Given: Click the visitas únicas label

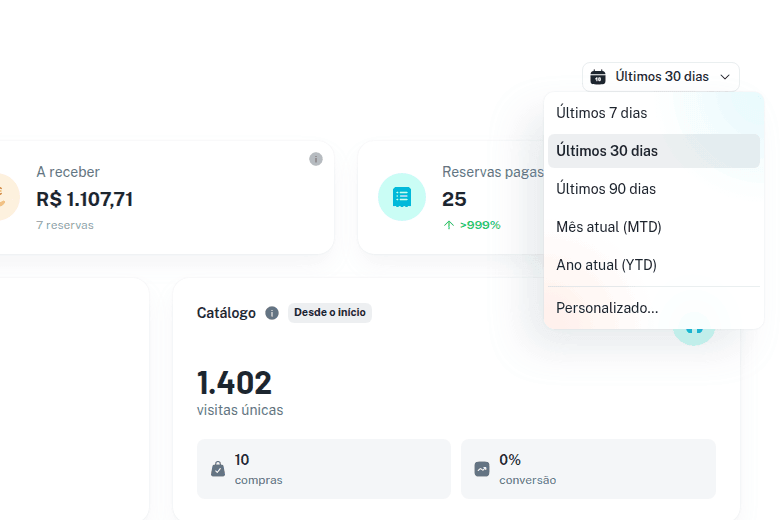Looking at the screenshot, I should (x=240, y=410).
